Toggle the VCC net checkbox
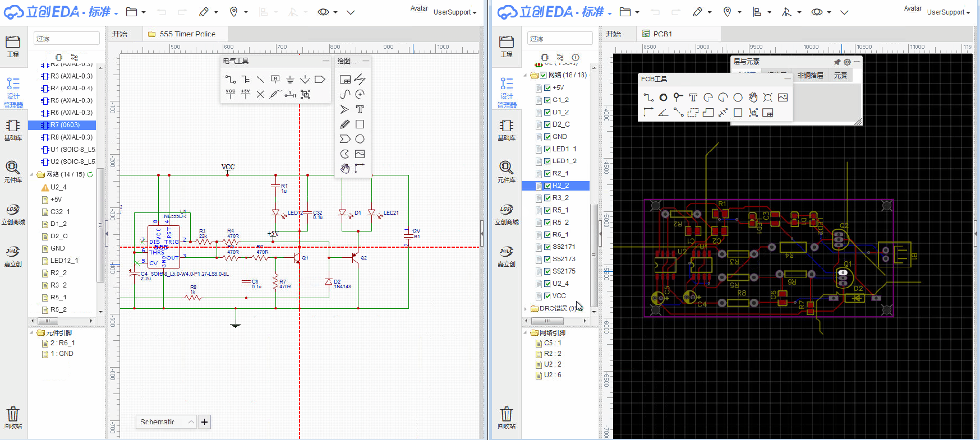980x440 pixels. pos(547,296)
